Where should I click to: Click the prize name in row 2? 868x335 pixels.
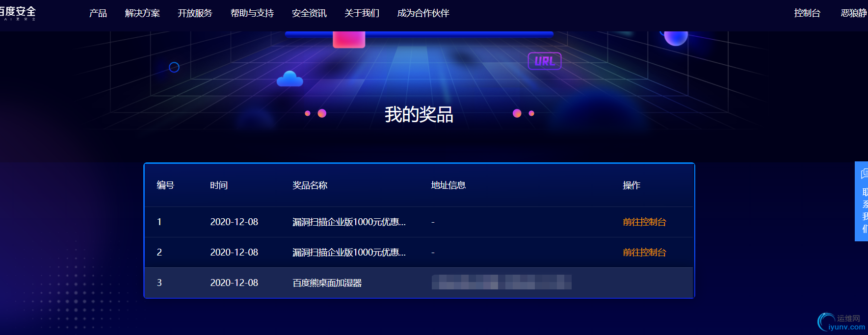(349, 253)
